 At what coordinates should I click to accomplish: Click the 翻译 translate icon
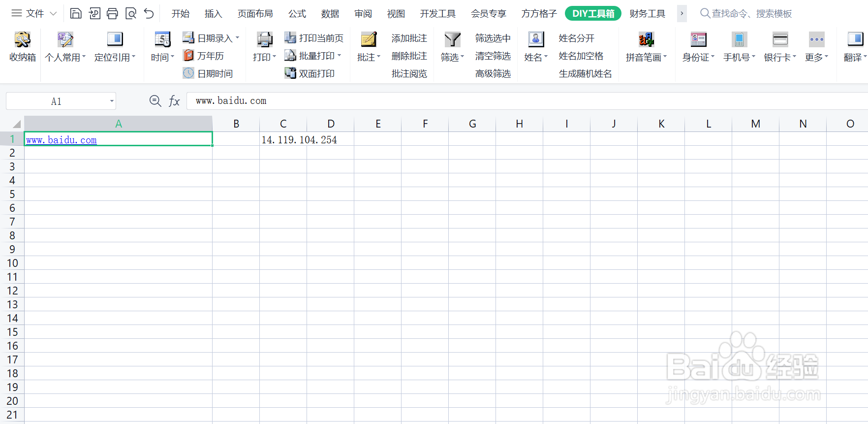click(855, 39)
